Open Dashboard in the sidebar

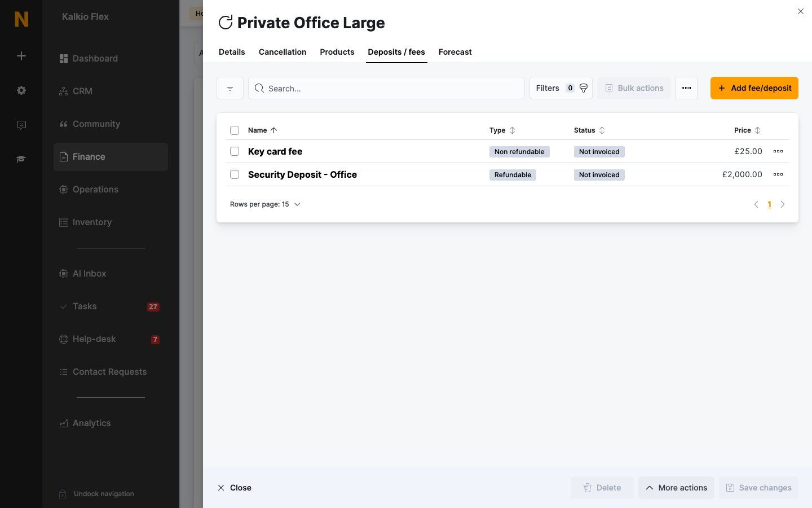111,59
